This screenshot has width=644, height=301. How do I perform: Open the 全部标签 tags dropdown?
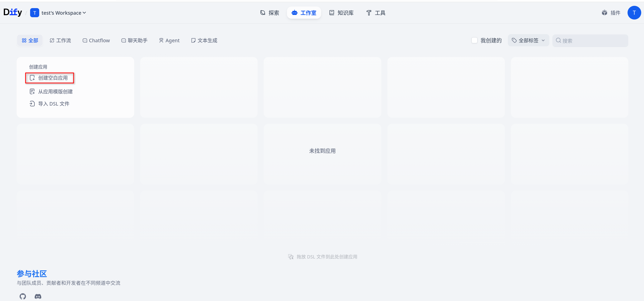click(x=528, y=40)
